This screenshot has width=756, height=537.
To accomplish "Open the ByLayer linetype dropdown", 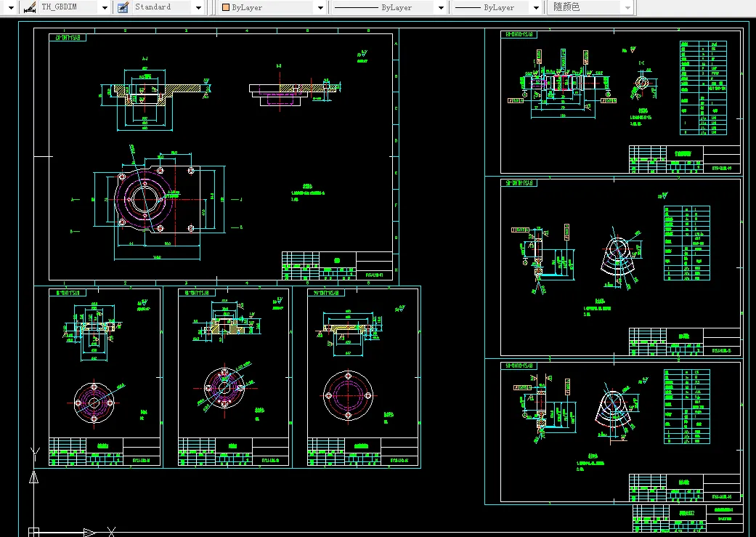I will (441, 8).
